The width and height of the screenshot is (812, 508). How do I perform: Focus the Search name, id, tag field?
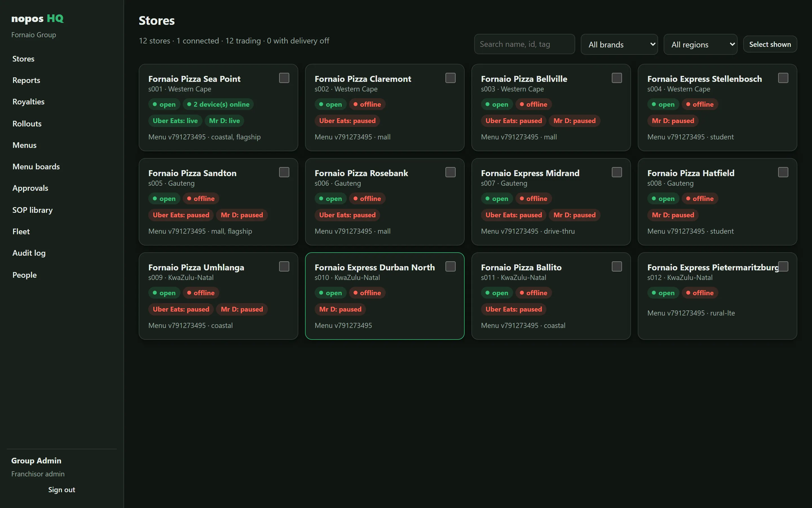tap(524, 44)
